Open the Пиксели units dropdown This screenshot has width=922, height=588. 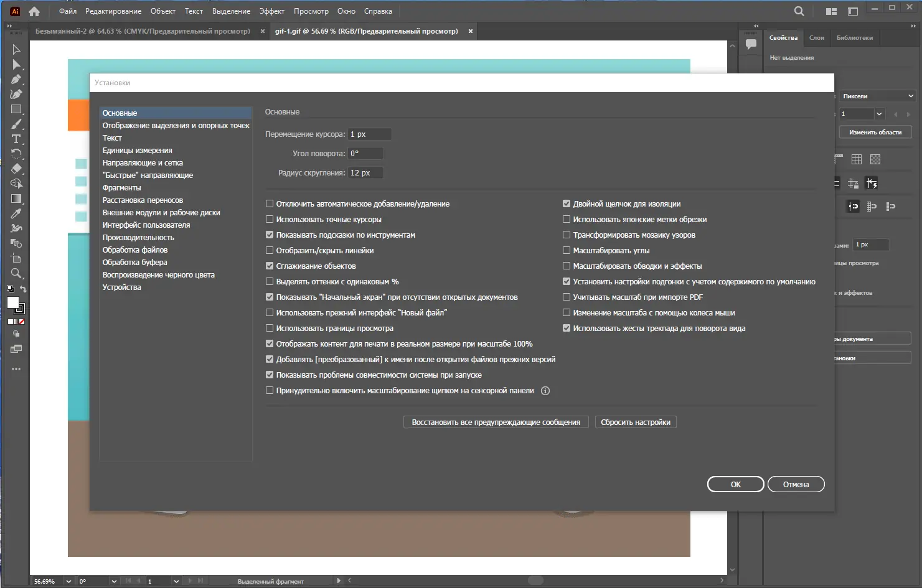point(878,96)
